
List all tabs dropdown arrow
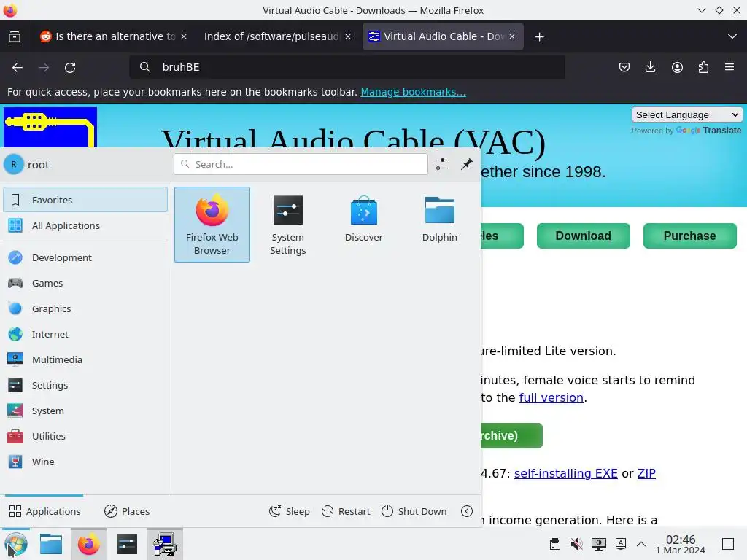(x=732, y=36)
